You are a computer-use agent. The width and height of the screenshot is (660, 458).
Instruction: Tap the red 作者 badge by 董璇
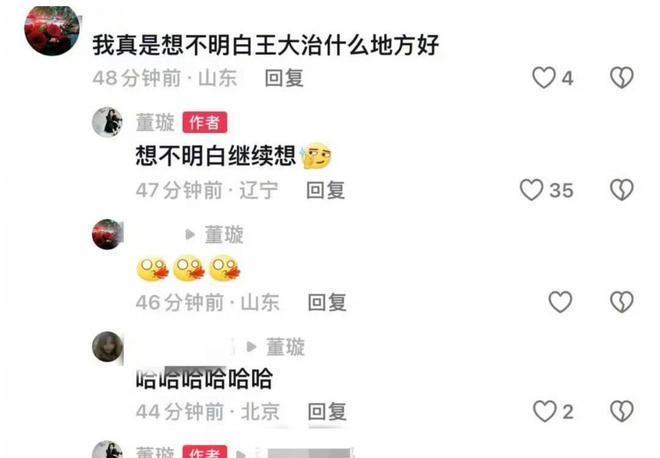tap(205, 122)
